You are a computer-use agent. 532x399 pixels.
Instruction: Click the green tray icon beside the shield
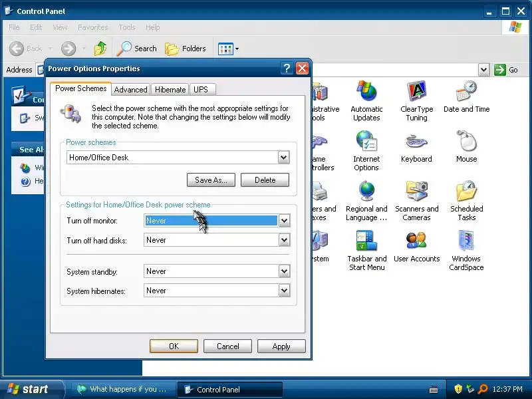(470, 389)
